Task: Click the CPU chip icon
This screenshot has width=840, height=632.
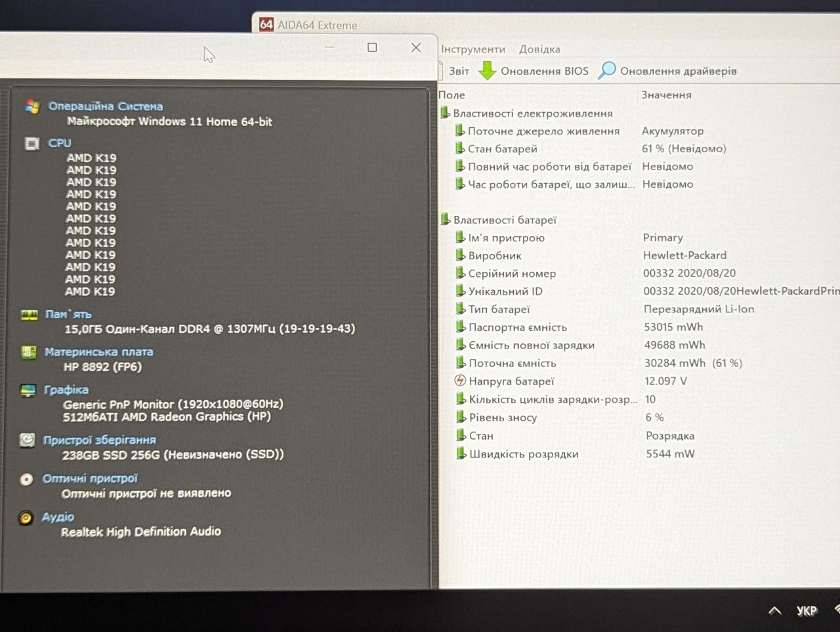Action: pyautogui.click(x=31, y=143)
